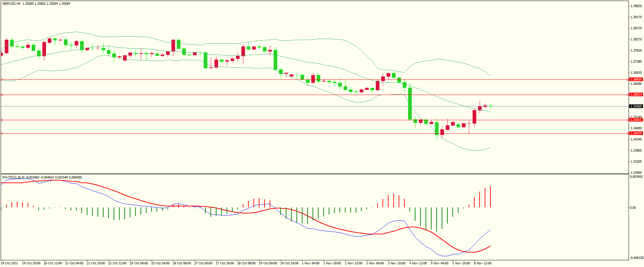This screenshot has width=644, height=267.
Task: Click the MACD scale value 0.003955
Action: [636, 177]
